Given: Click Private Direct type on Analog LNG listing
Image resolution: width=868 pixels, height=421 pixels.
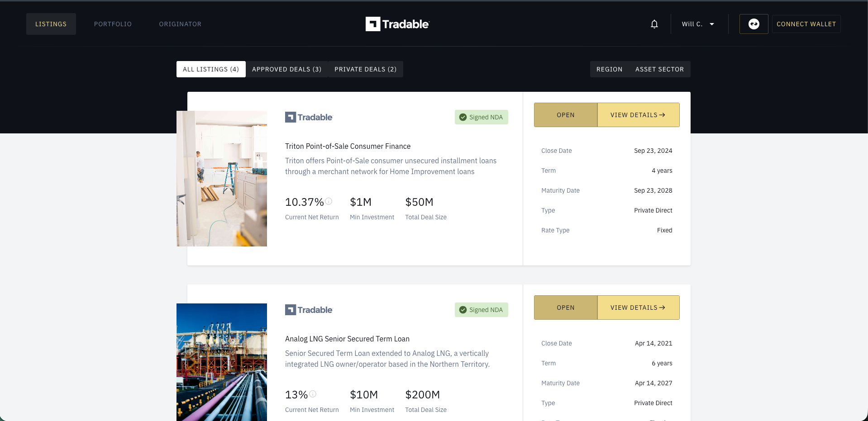Looking at the screenshot, I should tap(653, 403).
